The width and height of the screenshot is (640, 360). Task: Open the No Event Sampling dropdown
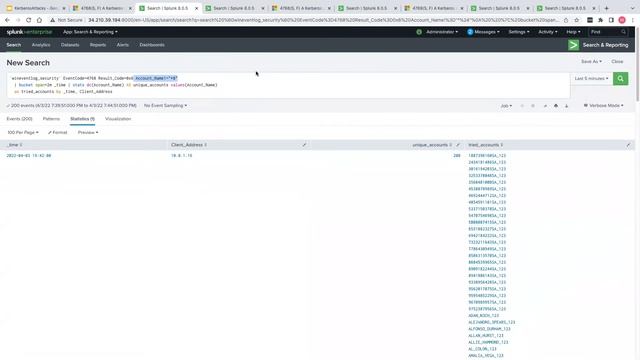pos(165,106)
